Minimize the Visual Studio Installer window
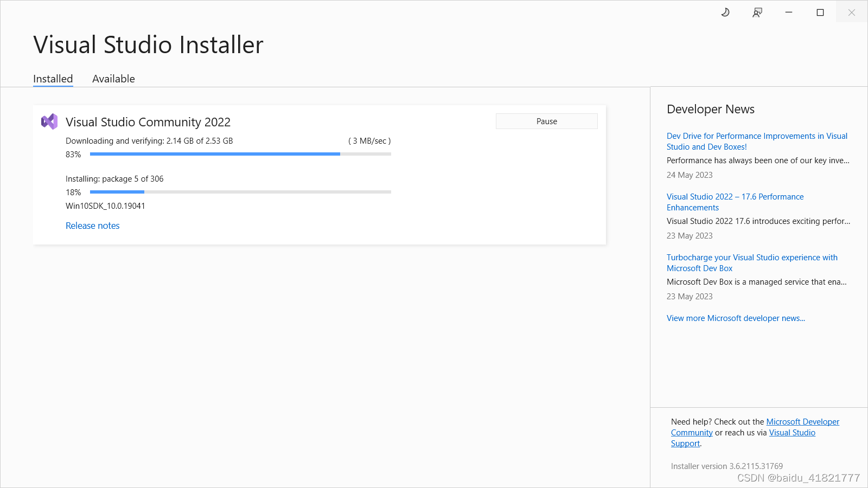The width and height of the screenshot is (868, 488). tap(788, 12)
